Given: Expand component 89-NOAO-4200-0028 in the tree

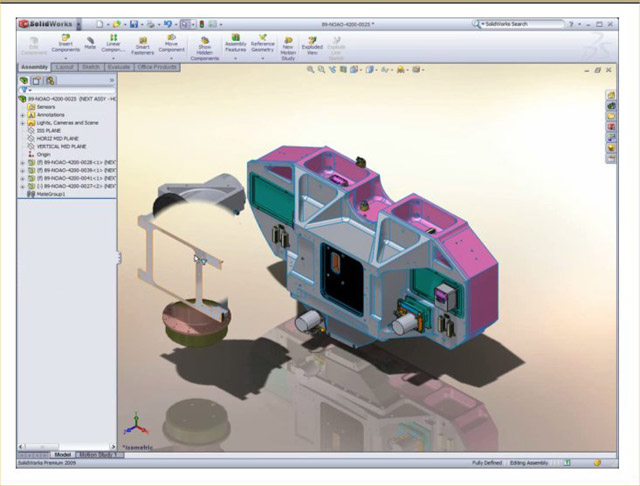Looking at the screenshot, I should coord(23,162).
